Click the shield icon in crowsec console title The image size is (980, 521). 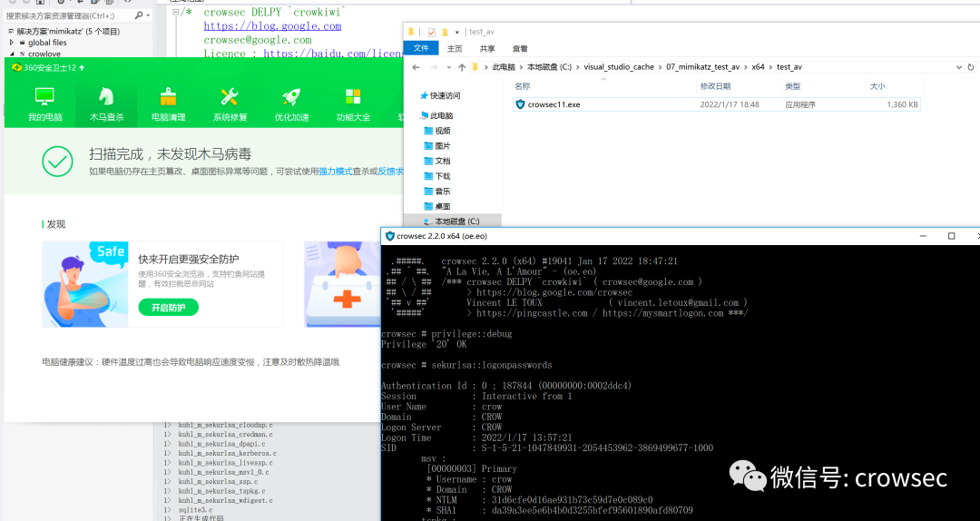(390, 236)
